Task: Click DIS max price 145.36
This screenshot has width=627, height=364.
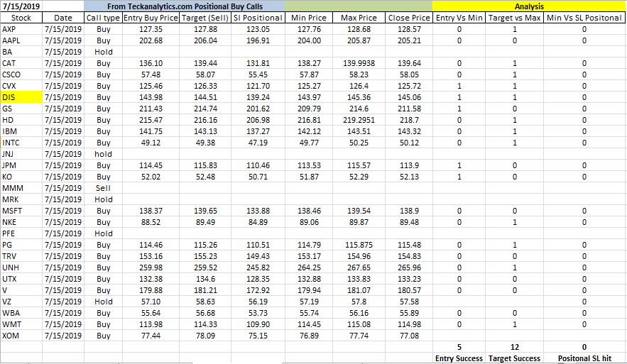Action: coord(359,97)
